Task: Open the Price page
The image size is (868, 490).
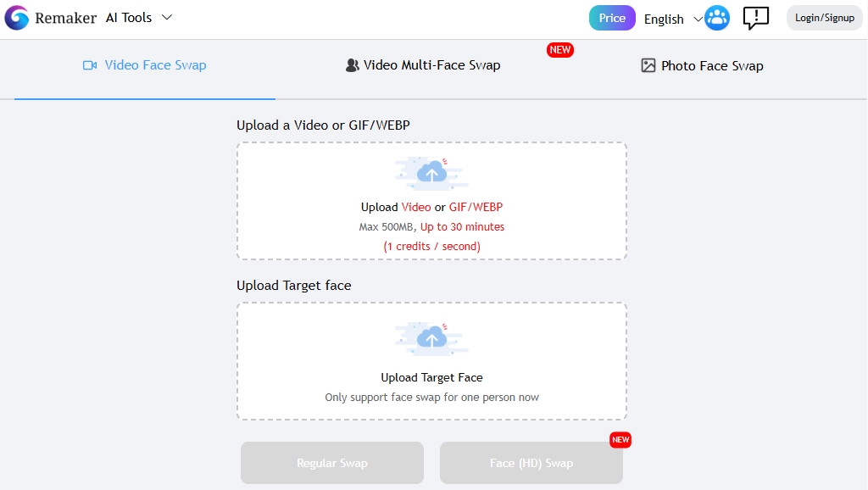Action: [611, 17]
